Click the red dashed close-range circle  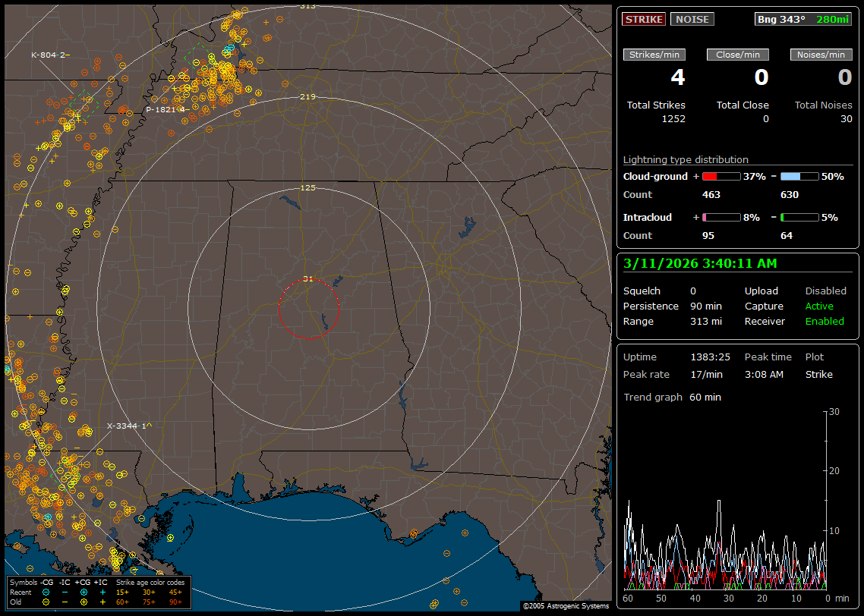(x=308, y=308)
